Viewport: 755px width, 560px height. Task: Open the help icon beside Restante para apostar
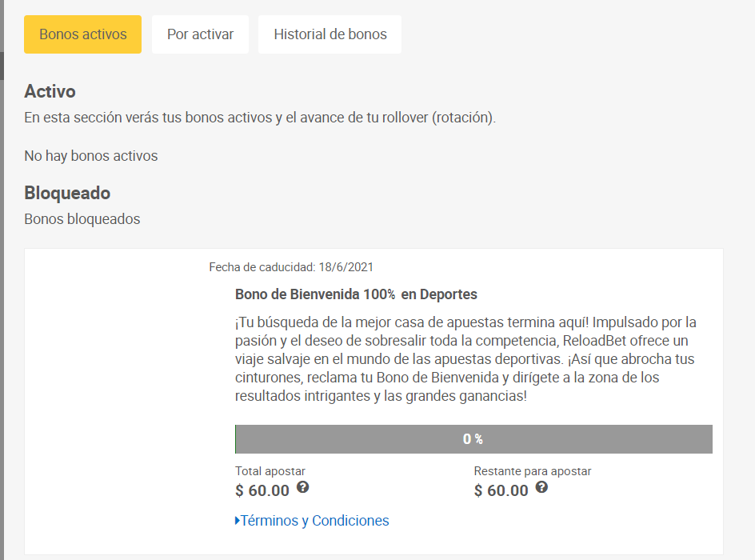(x=541, y=487)
